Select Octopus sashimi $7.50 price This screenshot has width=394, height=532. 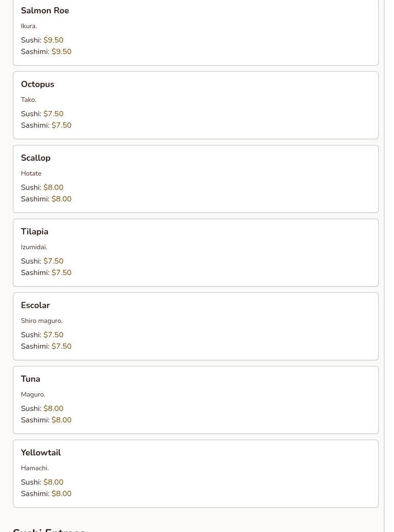click(x=61, y=125)
